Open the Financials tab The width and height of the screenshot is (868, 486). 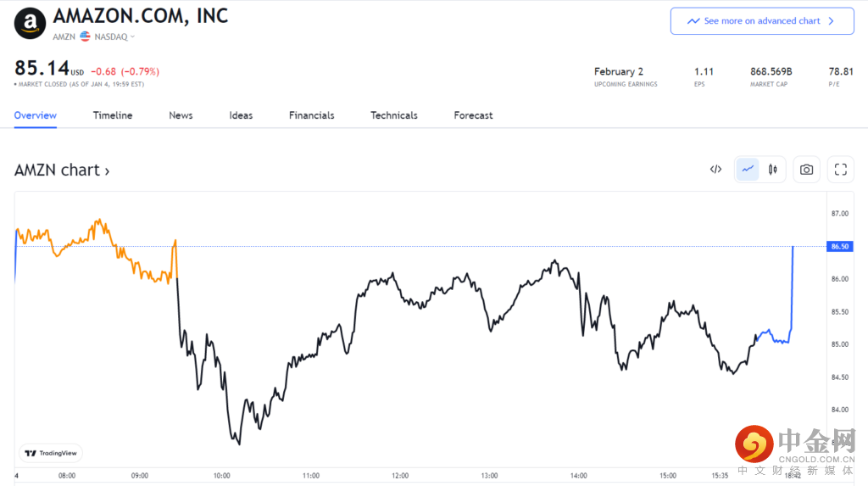click(311, 115)
